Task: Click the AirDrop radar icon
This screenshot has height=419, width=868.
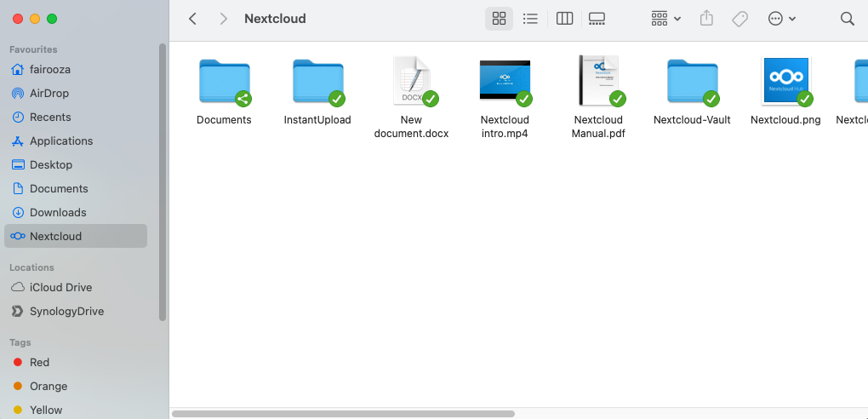Action: coord(18,94)
